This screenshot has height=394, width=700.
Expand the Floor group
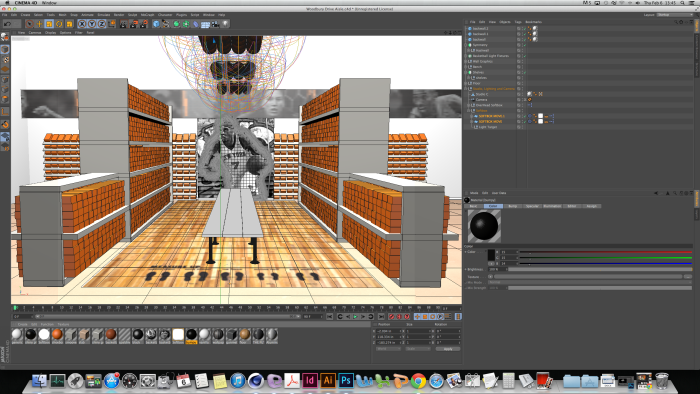(x=466, y=83)
